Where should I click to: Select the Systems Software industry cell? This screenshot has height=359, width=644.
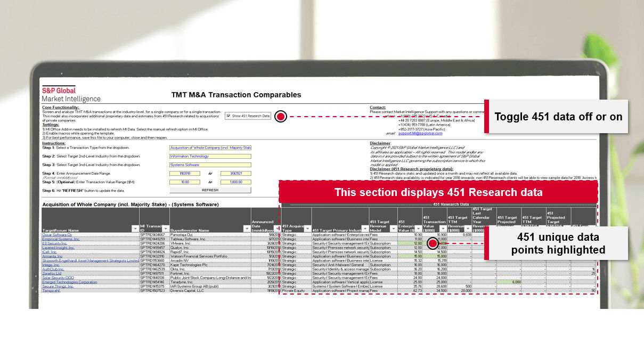click(x=210, y=165)
